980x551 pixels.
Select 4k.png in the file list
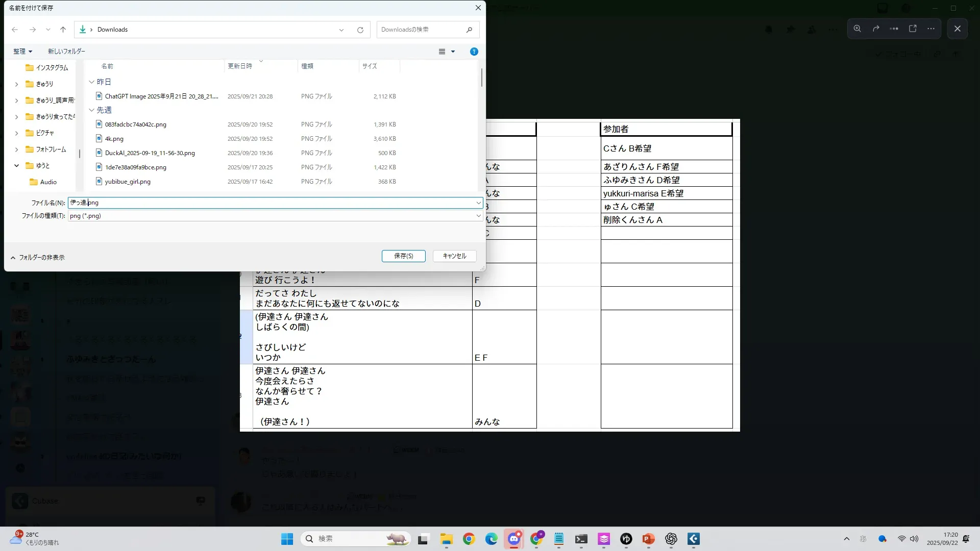click(x=114, y=139)
